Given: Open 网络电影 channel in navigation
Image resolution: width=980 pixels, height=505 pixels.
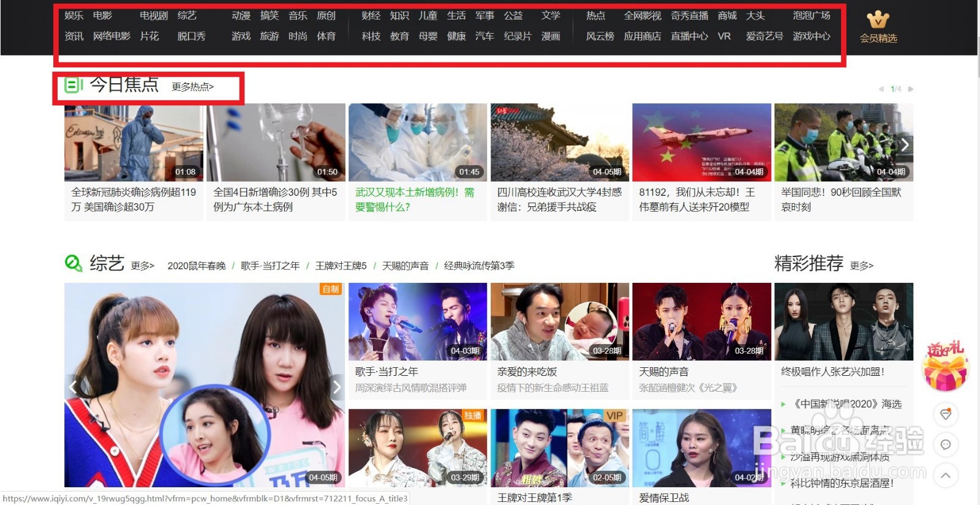Looking at the screenshot, I should 111,36.
